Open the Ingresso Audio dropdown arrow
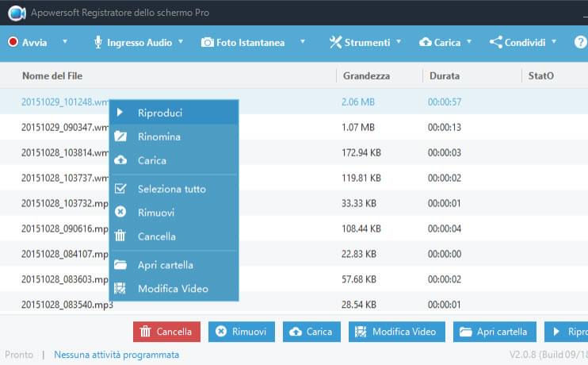The width and height of the screenshot is (588, 365). pos(181,42)
